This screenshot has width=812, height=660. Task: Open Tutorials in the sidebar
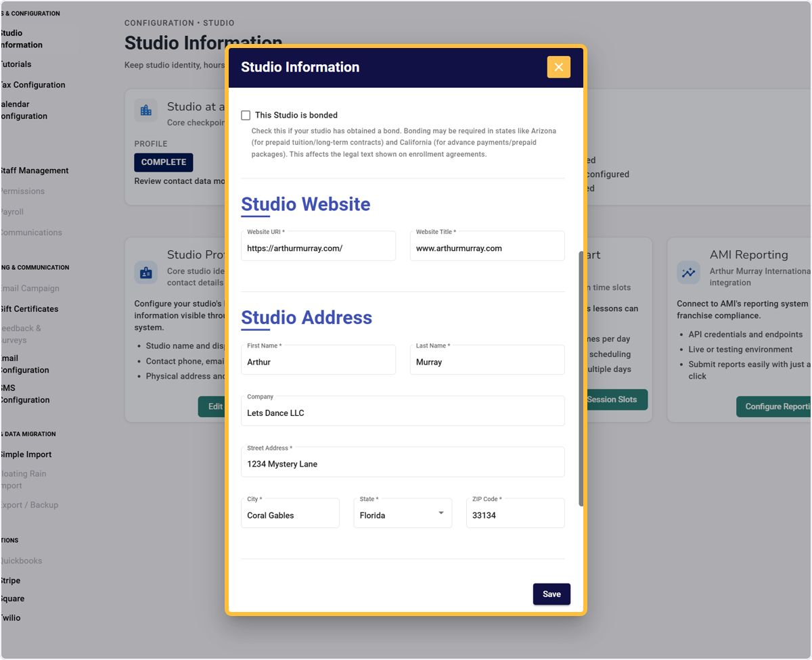click(16, 64)
